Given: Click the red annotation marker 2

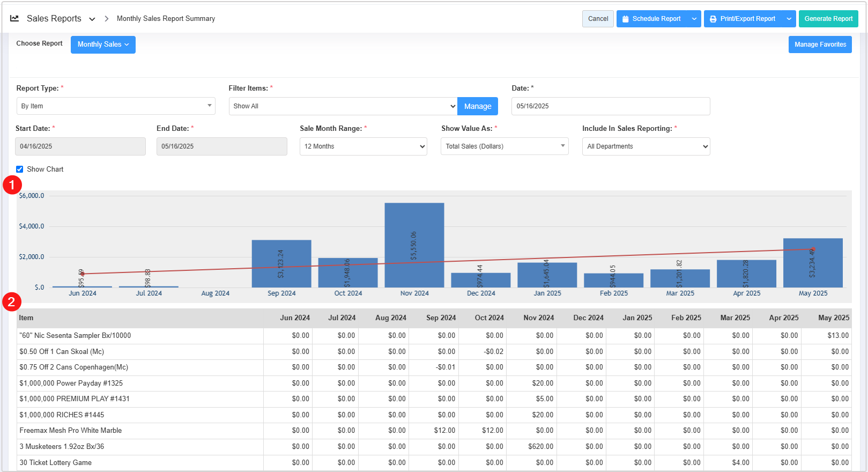Looking at the screenshot, I should (12, 302).
